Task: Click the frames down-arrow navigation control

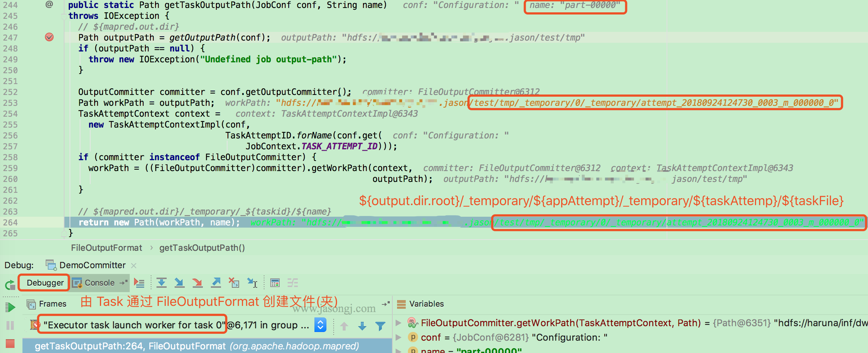Action: [362, 326]
